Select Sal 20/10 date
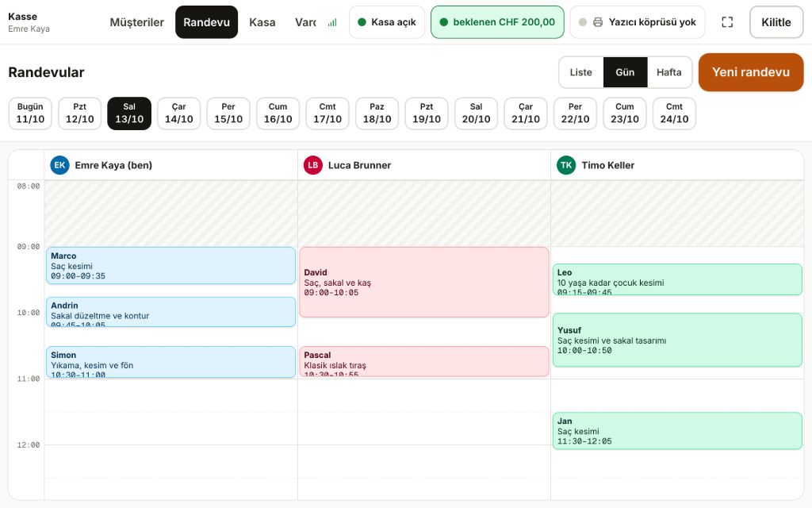The height and width of the screenshot is (508, 812). click(476, 114)
